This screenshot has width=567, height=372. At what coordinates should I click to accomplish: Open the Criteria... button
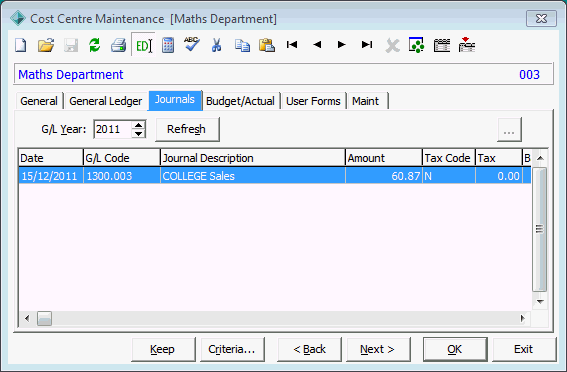point(232,349)
